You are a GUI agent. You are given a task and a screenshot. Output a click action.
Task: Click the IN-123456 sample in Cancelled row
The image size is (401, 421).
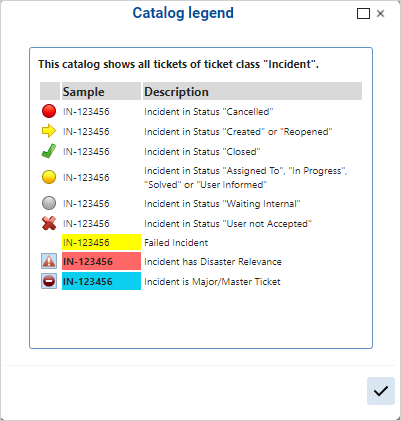point(86,112)
